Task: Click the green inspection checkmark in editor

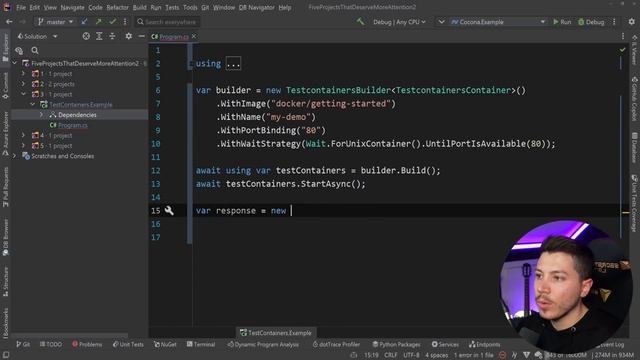Action: [x=622, y=50]
